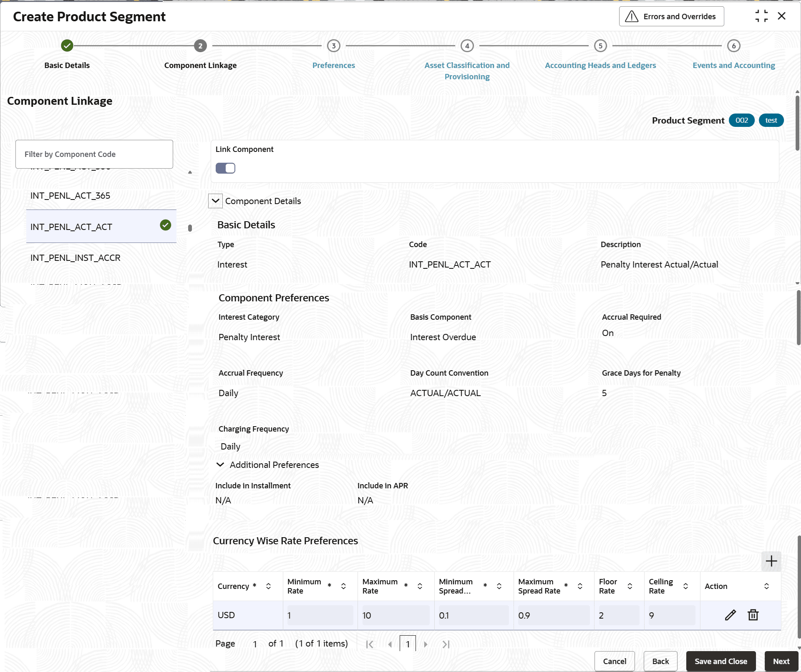801x672 pixels.
Task: Sort the Ceiling Rate column
Action: tap(685, 586)
